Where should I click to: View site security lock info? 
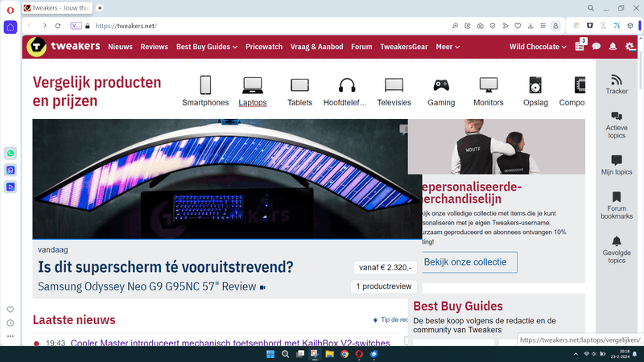point(87,26)
